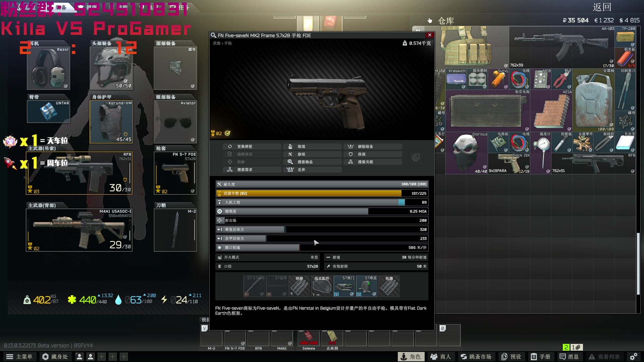Select the 57照门 rear sight slot
Image resolution: width=644 pixels, height=362 pixels.
point(344,286)
